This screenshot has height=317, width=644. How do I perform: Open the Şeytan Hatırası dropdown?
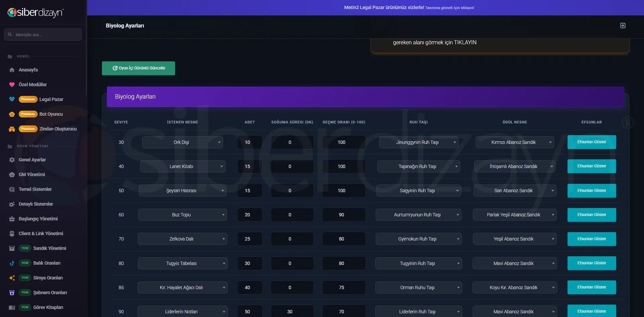point(182,191)
